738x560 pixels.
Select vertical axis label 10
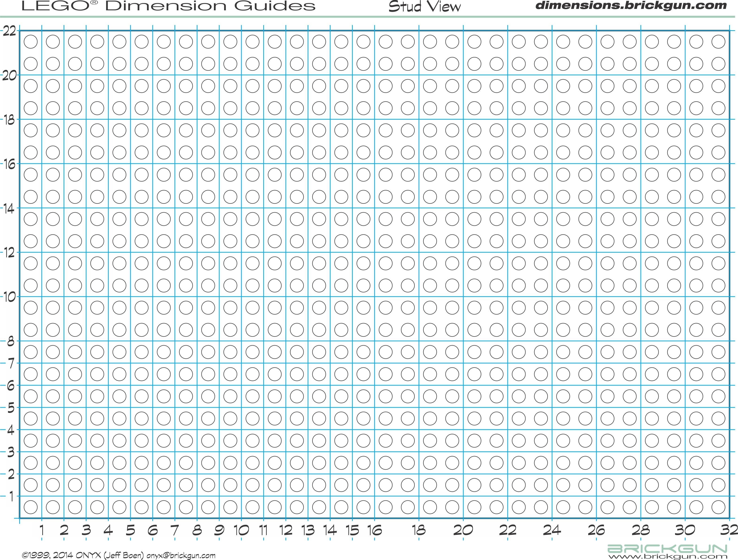(x=9, y=297)
